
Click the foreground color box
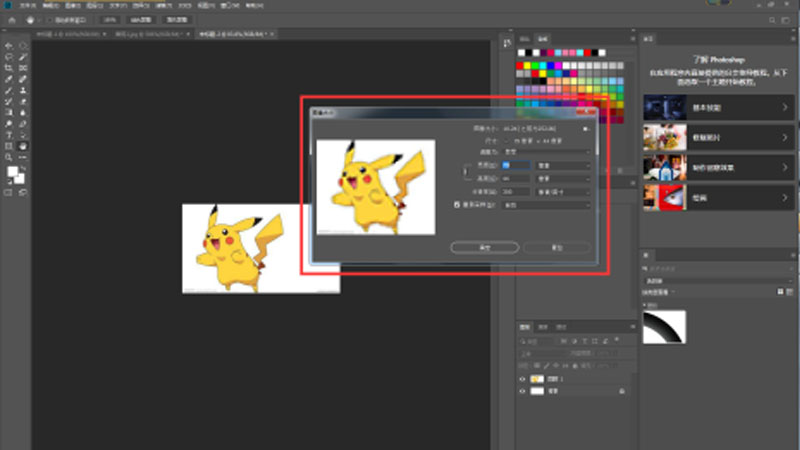pos(12,172)
